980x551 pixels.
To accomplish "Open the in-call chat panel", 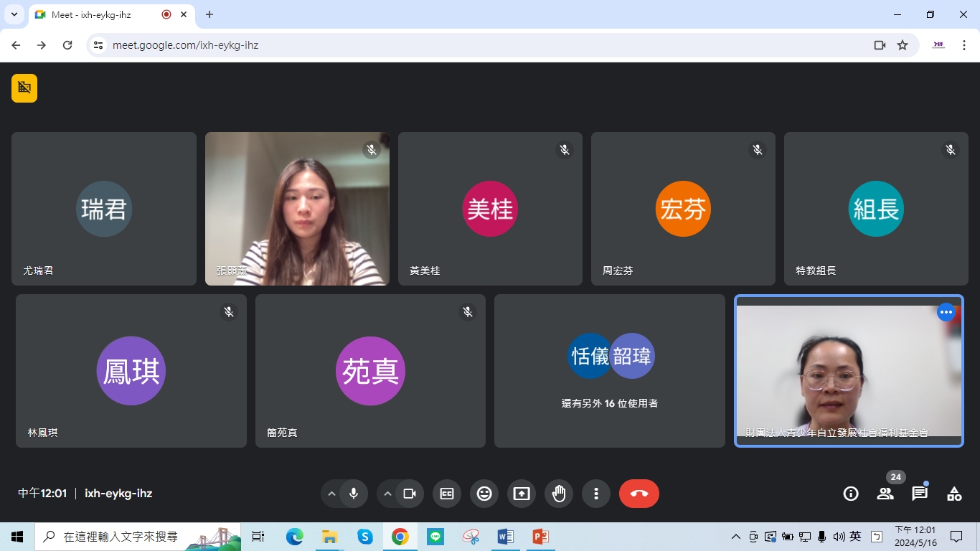I will point(920,494).
